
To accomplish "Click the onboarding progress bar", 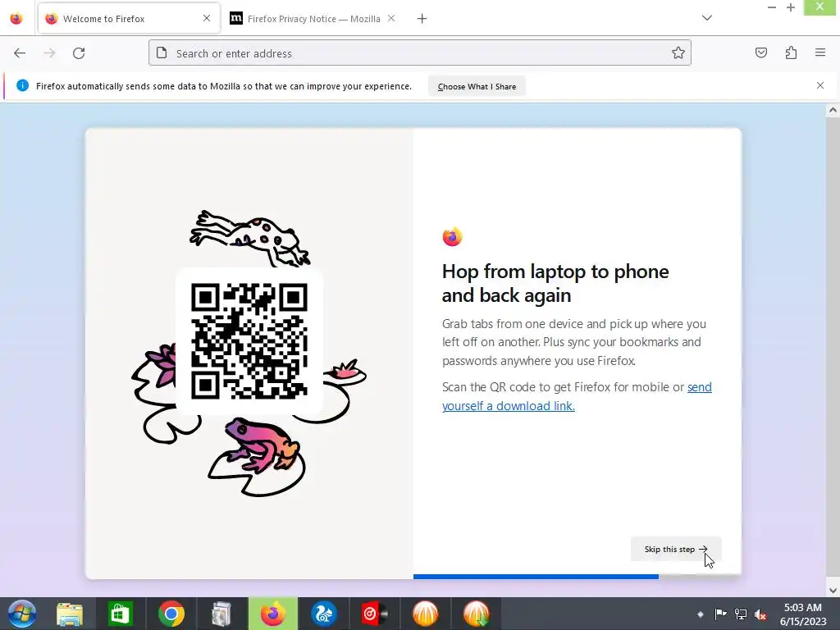I will (x=577, y=577).
